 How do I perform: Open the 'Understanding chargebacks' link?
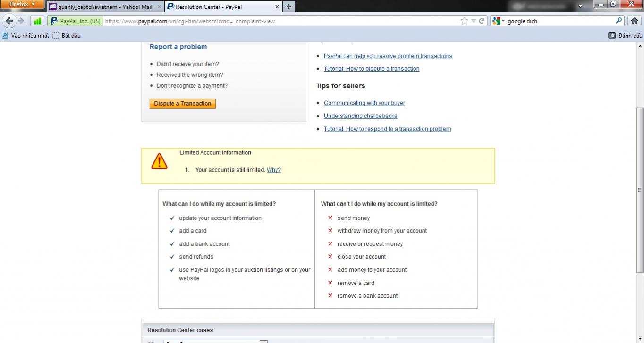(361, 116)
